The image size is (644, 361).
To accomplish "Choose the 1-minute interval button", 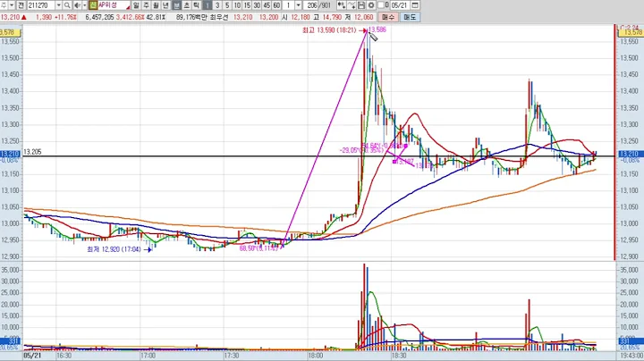I will pos(208,5).
